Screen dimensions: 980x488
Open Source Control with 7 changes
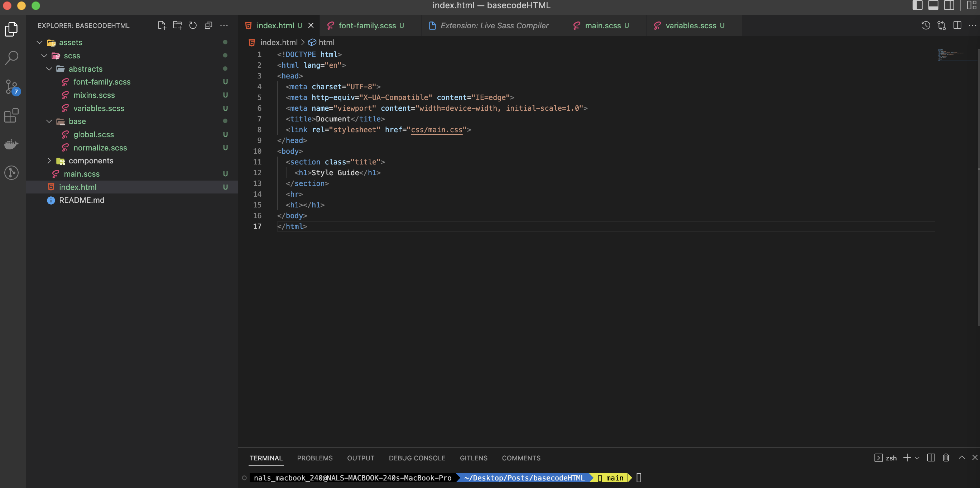point(11,87)
